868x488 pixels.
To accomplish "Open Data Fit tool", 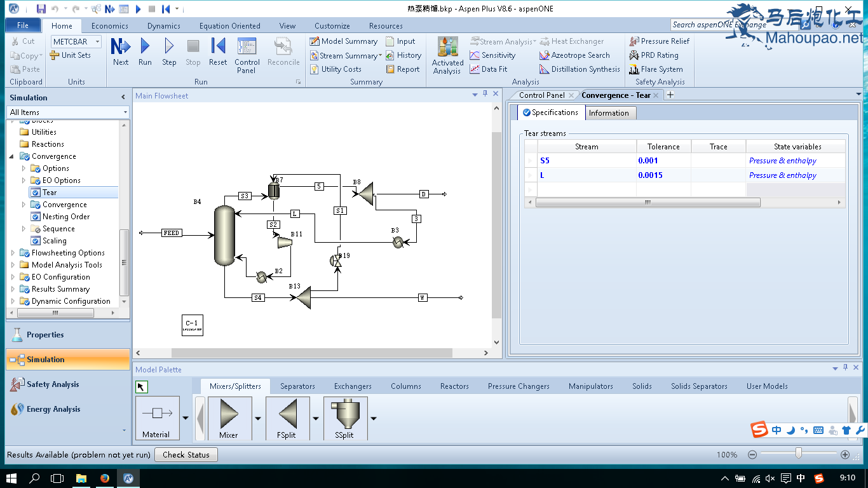I will 488,69.
